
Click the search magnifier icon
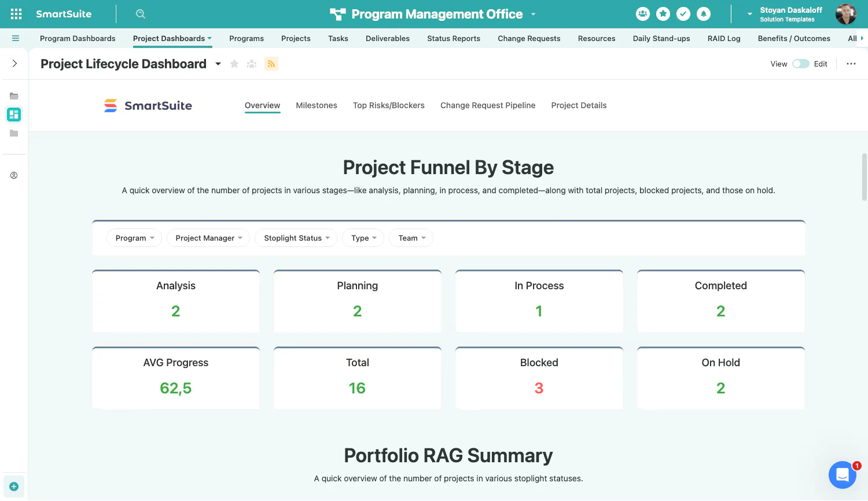140,13
